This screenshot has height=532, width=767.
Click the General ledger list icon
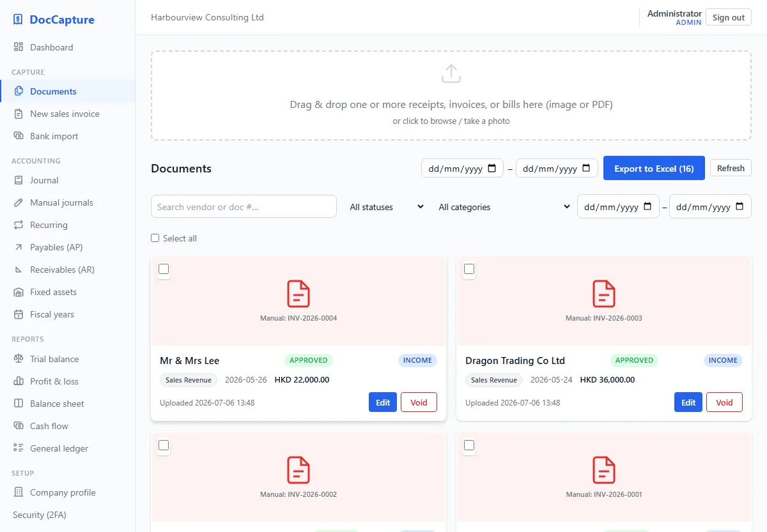coord(19,448)
